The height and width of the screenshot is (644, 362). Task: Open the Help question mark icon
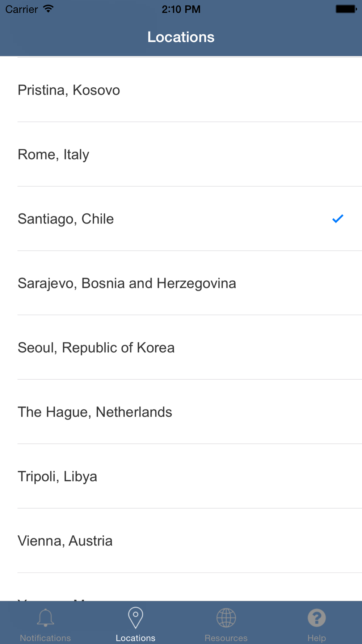pyautogui.click(x=317, y=618)
